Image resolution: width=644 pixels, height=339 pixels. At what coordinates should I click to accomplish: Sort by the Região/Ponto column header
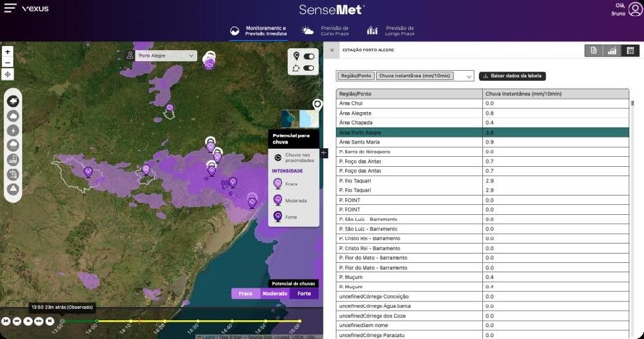409,93
